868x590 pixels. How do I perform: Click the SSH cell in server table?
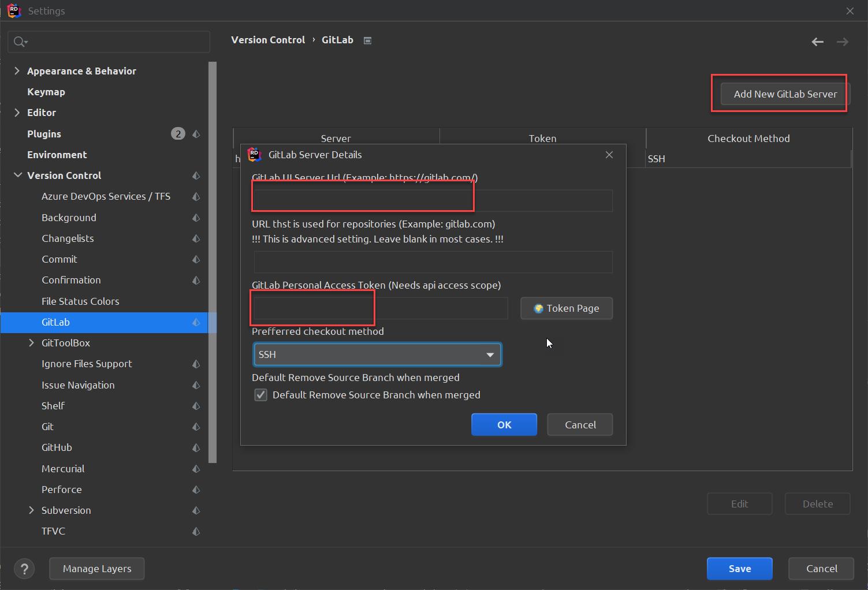click(748, 159)
